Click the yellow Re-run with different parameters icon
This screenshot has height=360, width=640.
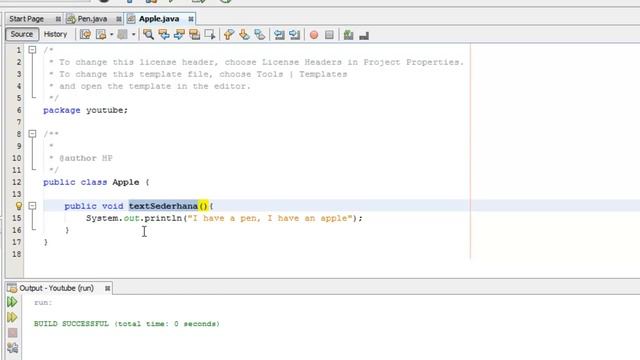12,317
